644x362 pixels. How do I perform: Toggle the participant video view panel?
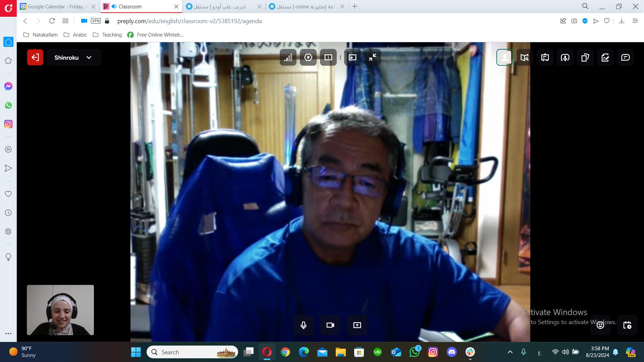click(504, 57)
